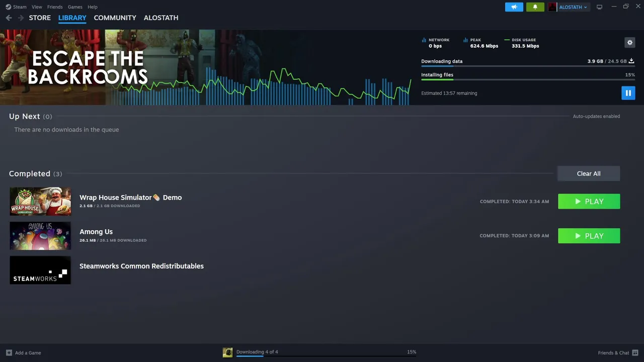644x362 pixels.
Task: Open download settings gear icon
Action: (630, 43)
